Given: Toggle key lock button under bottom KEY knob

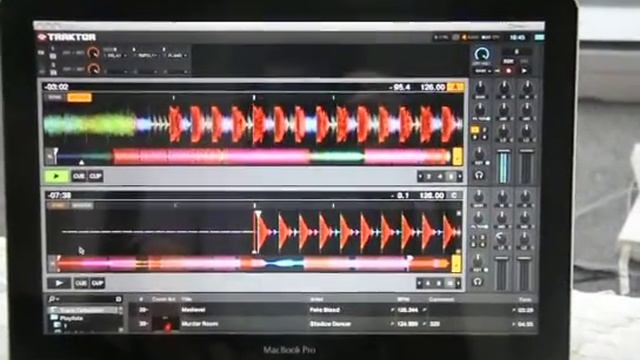Looking at the screenshot, I should coord(486,270).
